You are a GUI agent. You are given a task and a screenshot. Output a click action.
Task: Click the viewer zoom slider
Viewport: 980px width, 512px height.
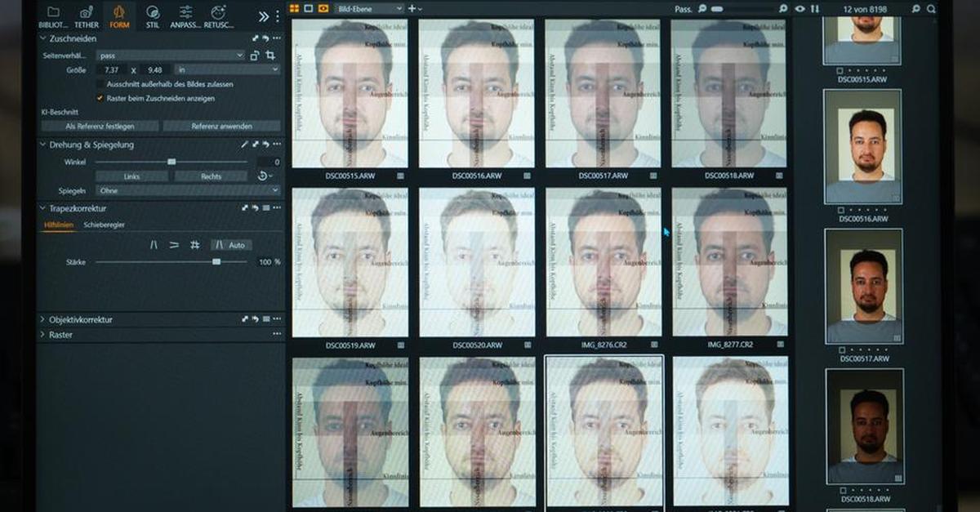click(x=745, y=9)
